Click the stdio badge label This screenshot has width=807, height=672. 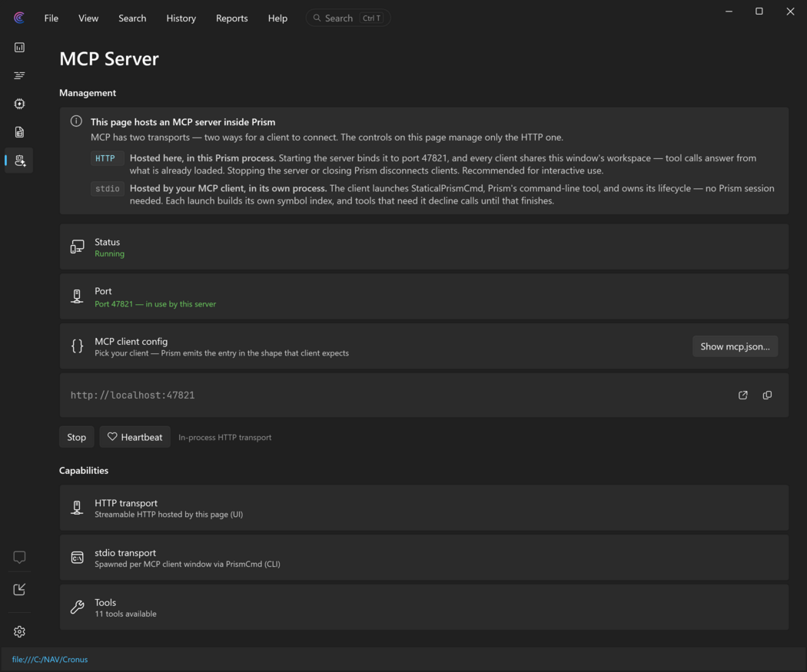(108, 189)
